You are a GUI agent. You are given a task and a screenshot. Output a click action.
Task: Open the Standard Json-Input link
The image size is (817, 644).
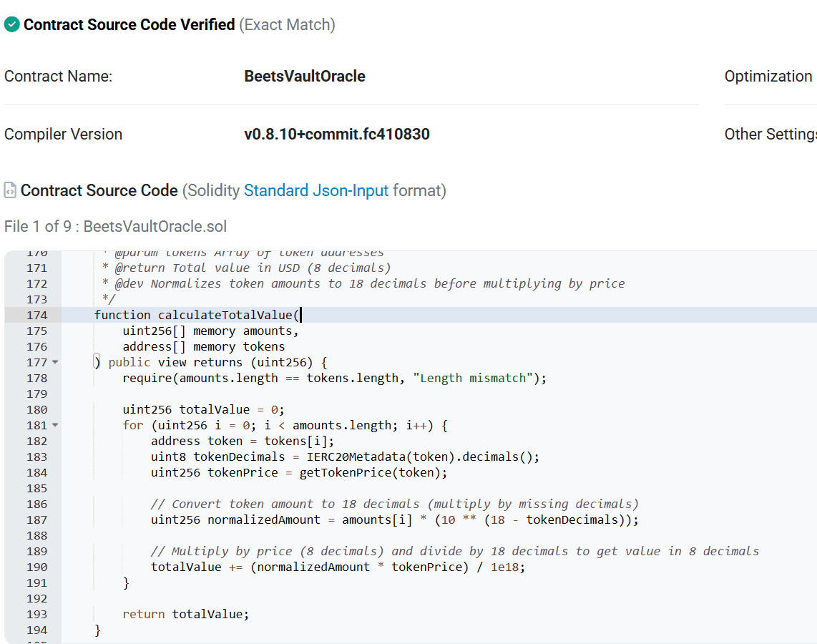tap(315, 190)
